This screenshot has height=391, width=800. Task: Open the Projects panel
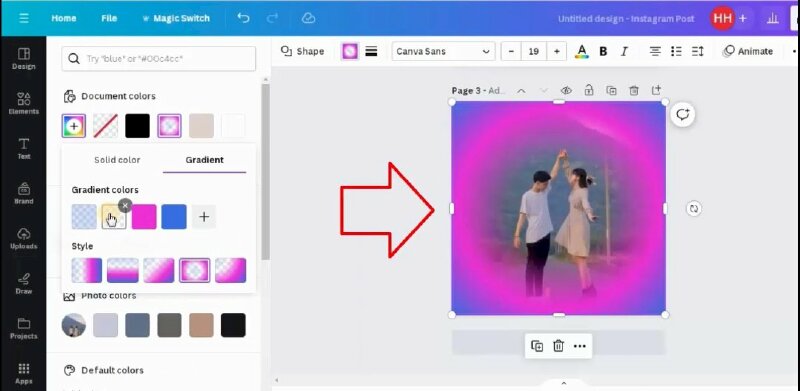(x=23, y=328)
